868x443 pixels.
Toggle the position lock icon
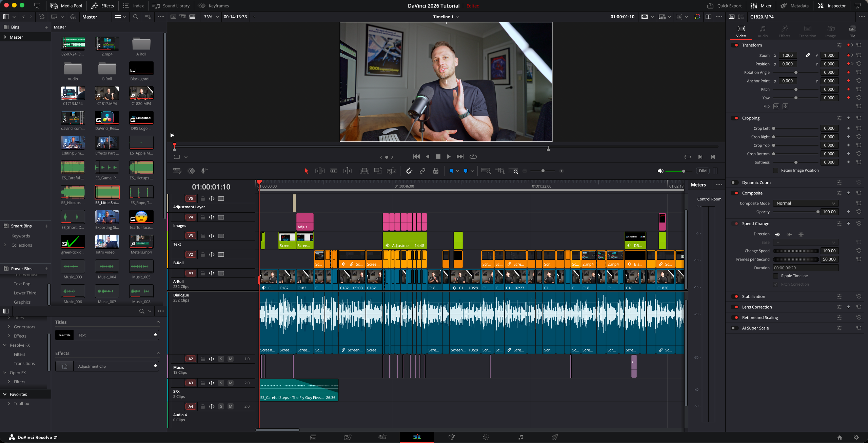point(436,171)
